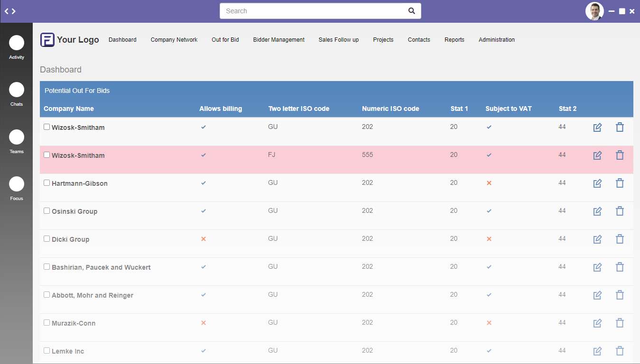Open Chats from the sidebar
Viewport: 640px width, 364px height.
[x=17, y=90]
